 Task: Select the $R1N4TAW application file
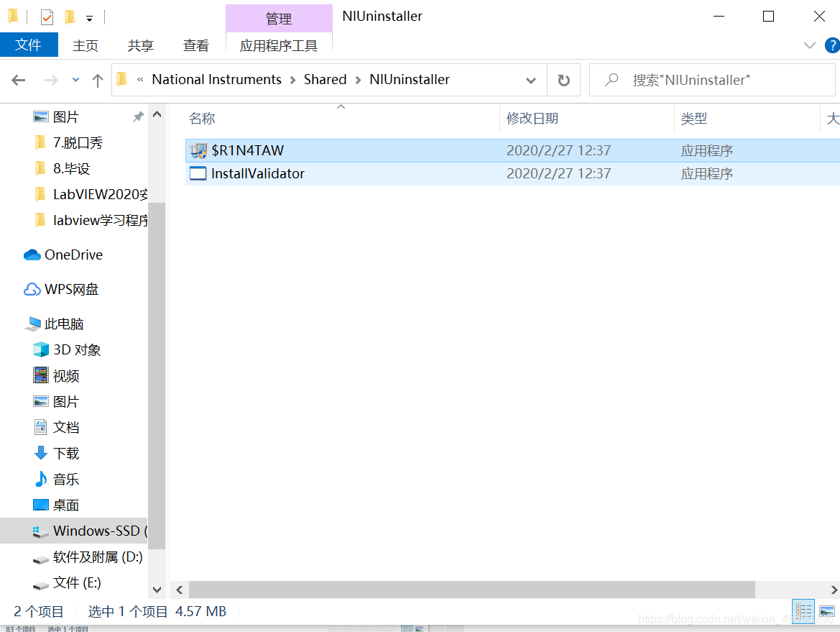(512, 150)
